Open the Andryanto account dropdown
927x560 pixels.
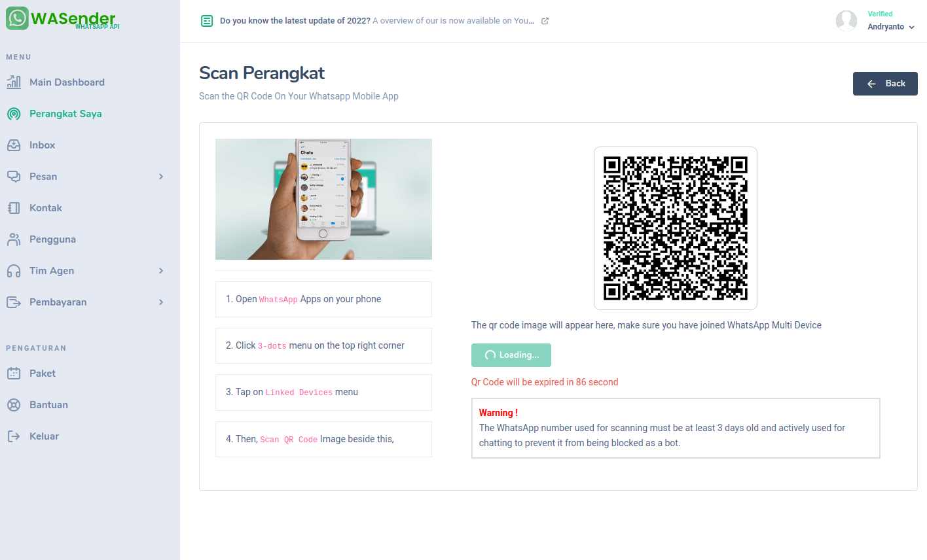tap(890, 27)
